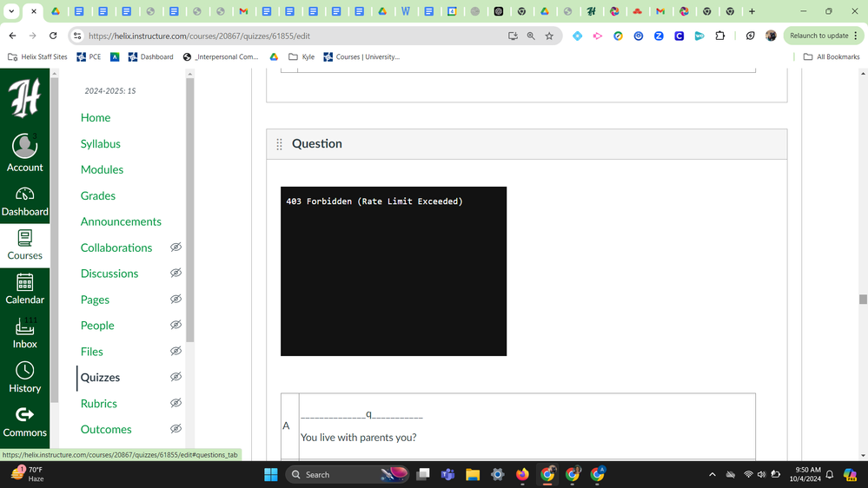Click the hidden eye icon beside Files

point(176,352)
